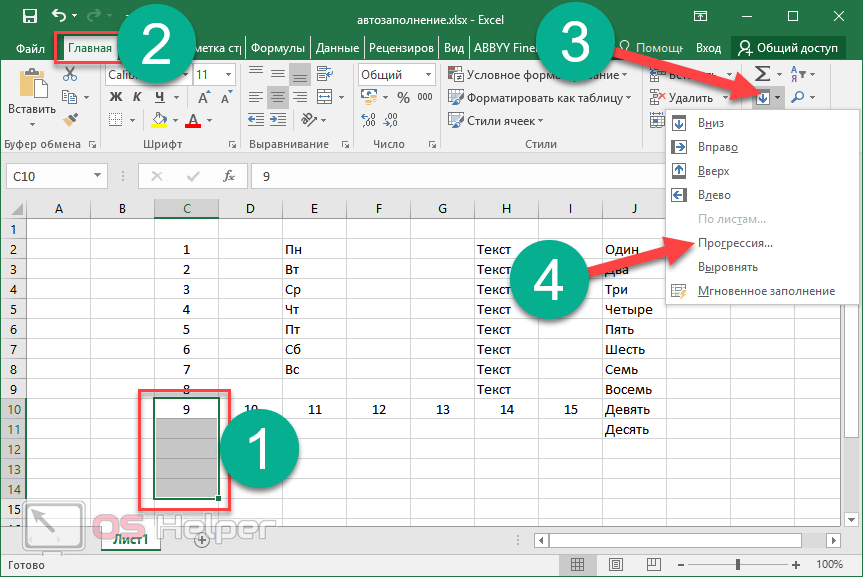Click the Save floppy disk icon

(29, 17)
